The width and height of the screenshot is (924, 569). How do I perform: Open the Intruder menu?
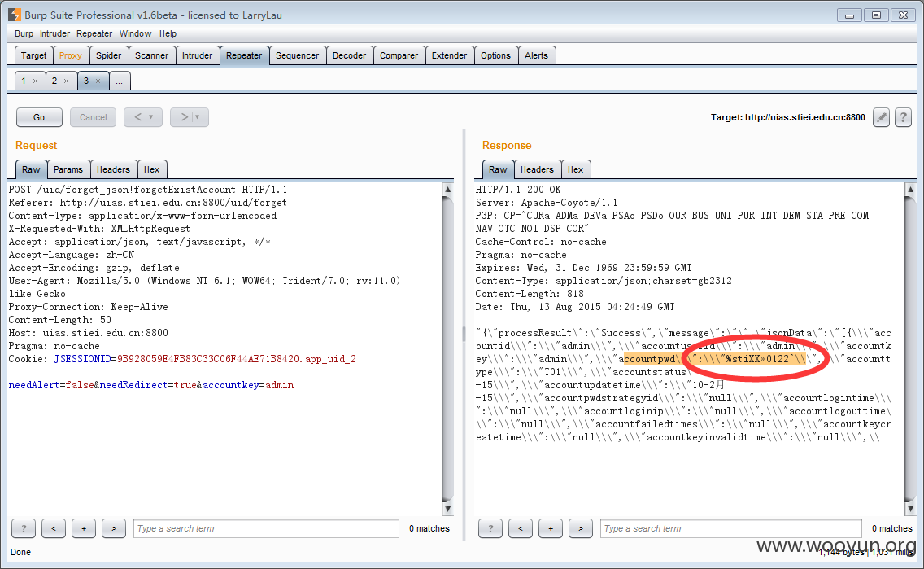tap(54, 33)
